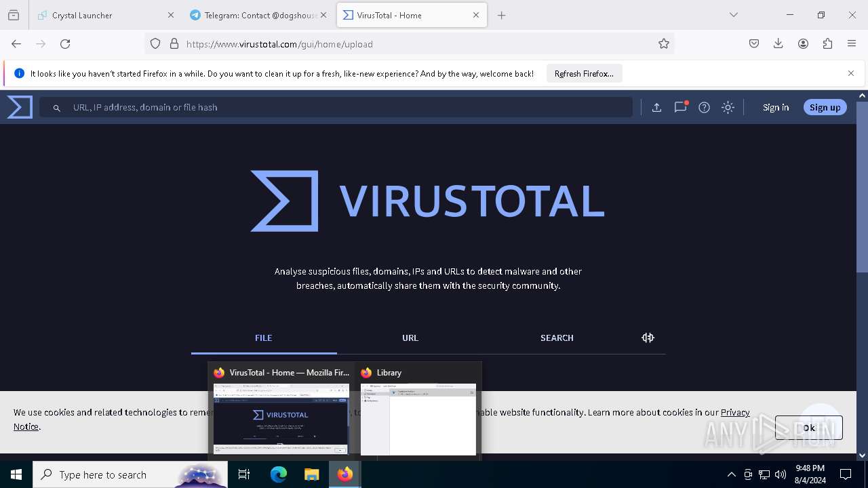Select the URL tab
This screenshot has width=868, height=488.
(x=410, y=338)
